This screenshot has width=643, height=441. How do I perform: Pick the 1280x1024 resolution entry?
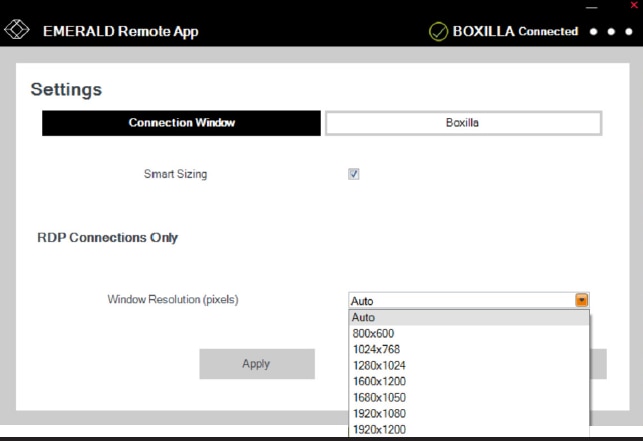coord(469,365)
